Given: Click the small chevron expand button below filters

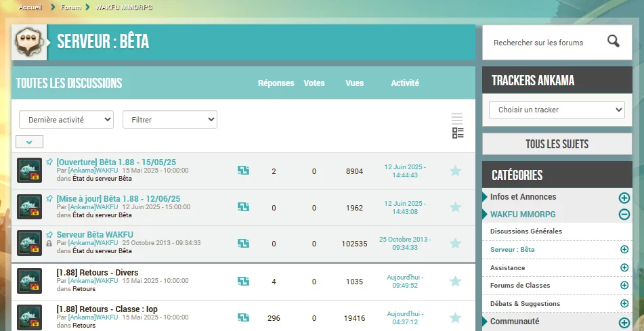Looking at the screenshot, I should (x=29, y=142).
